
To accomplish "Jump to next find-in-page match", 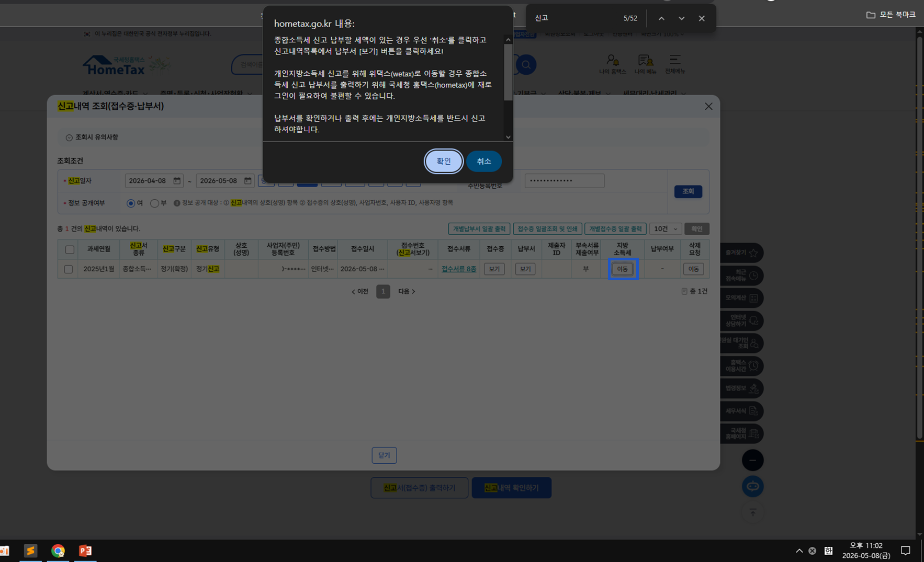I will click(681, 18).
